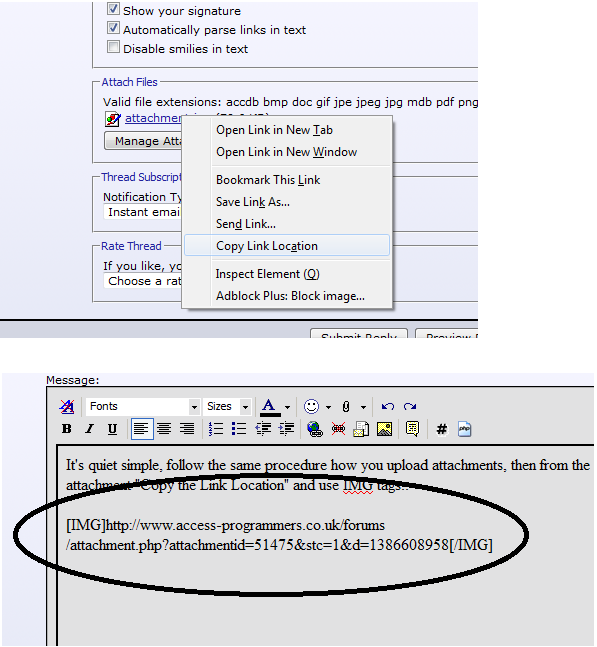Wrap selection in PHP tags
The width and height of the screenshot is (597, 647).
(465, 429)
